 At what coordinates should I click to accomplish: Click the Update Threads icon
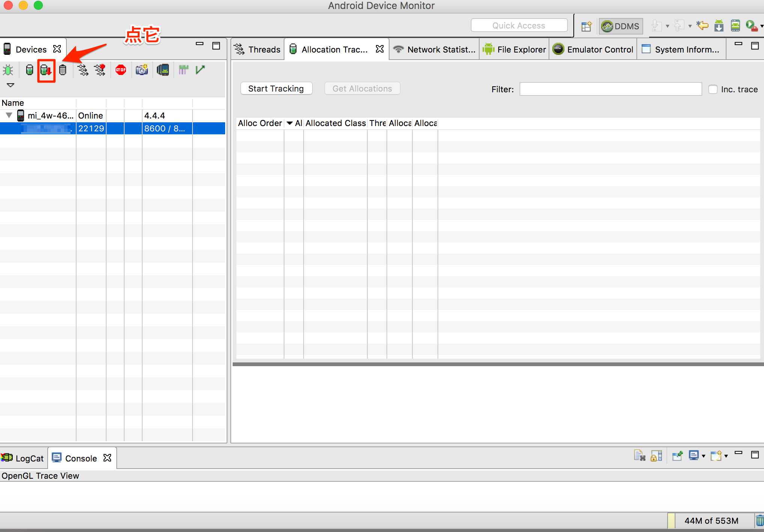pos(83,70)
